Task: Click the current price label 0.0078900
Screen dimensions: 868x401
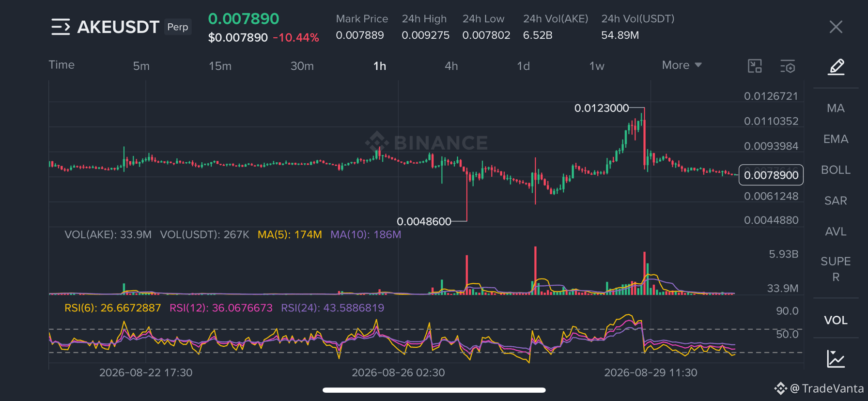Action: [771, 175]
